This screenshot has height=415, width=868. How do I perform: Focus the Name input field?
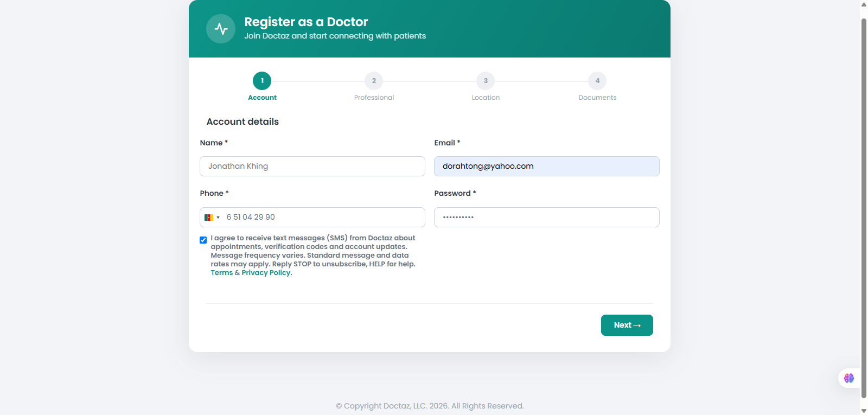coord(312,166)
